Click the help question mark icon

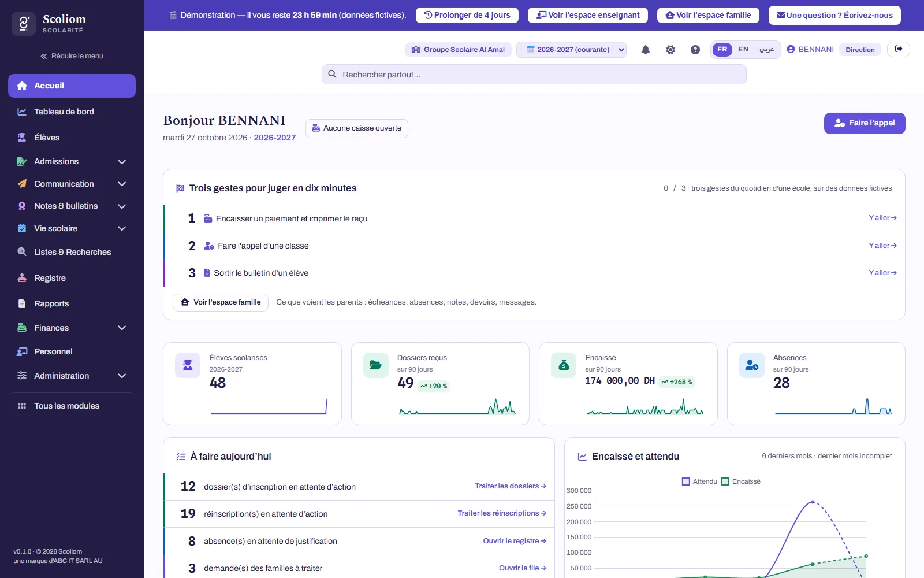[695, 50]
